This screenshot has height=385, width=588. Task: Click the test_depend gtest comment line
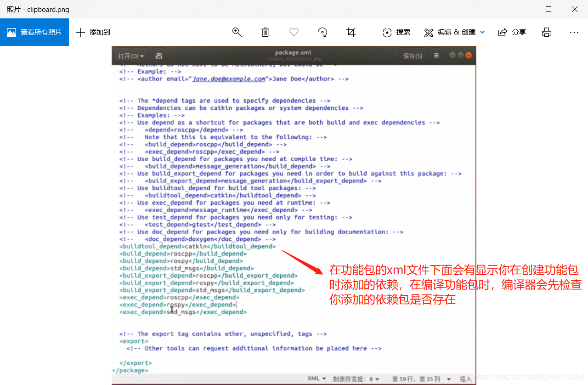[x=198, y=225]
